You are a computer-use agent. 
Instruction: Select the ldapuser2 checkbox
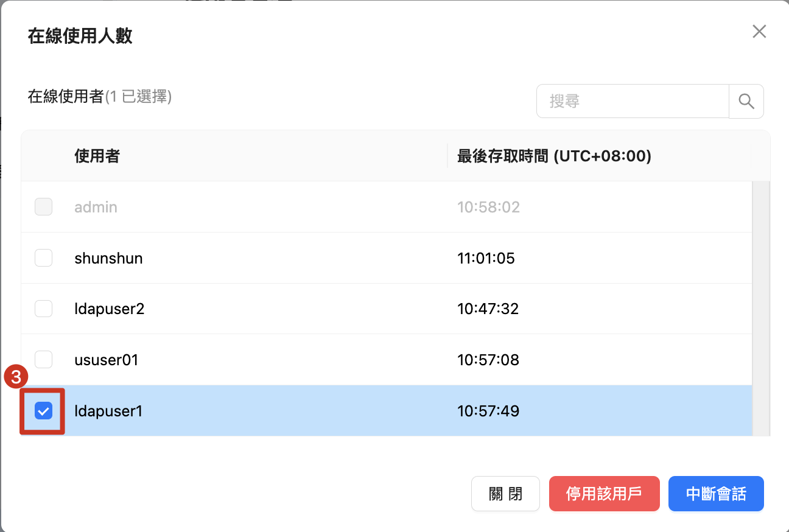coord(43,309)
